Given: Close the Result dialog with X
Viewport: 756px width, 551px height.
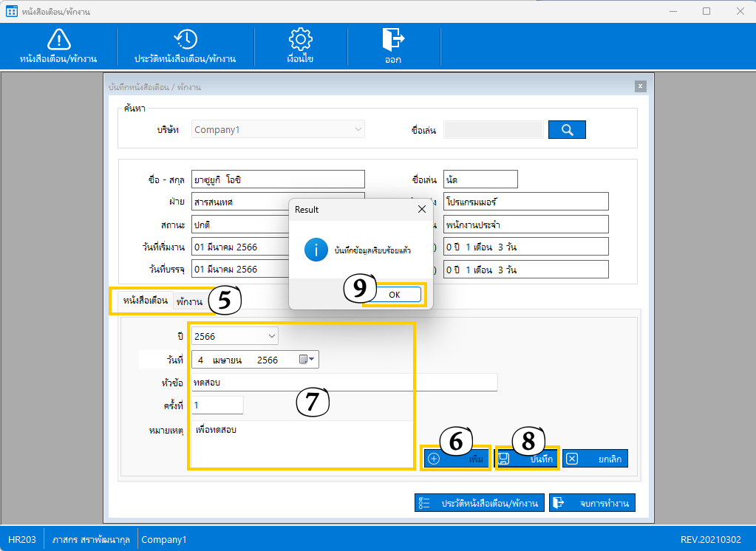Looking at the screenshot, I should [x=422, y=209].
